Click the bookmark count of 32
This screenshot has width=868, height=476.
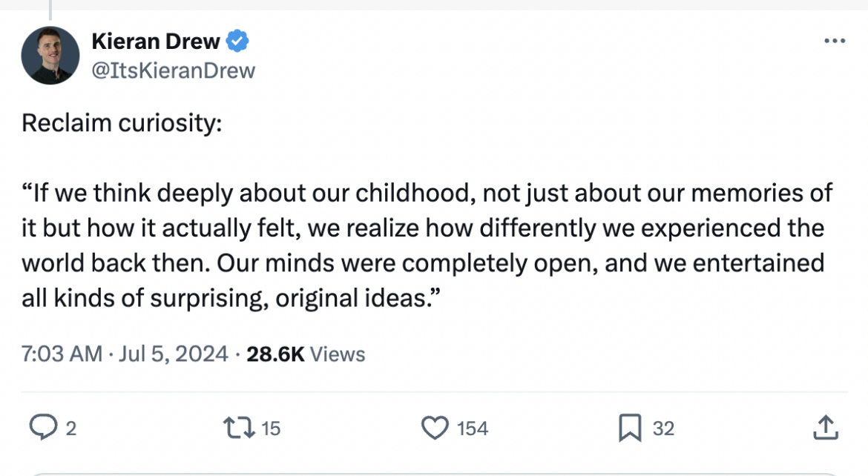663,428
